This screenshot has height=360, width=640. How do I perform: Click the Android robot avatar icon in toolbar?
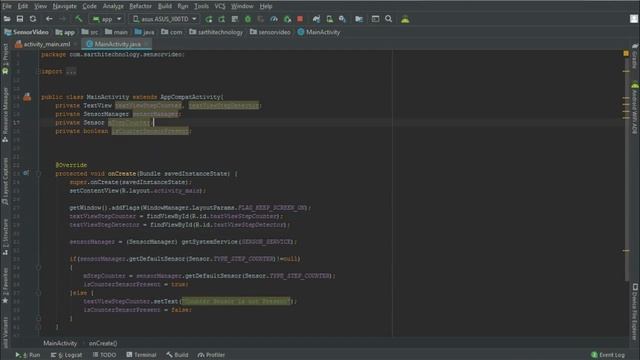coord(405,19)
